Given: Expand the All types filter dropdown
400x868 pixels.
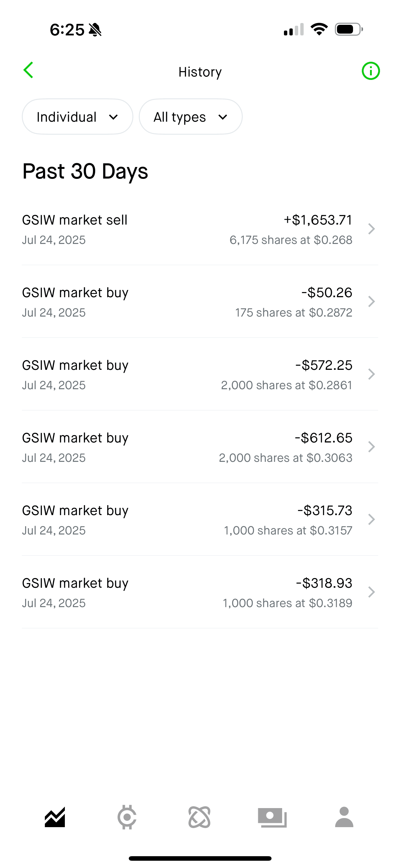Looking at the screenshot, I should tap(191, 117).
